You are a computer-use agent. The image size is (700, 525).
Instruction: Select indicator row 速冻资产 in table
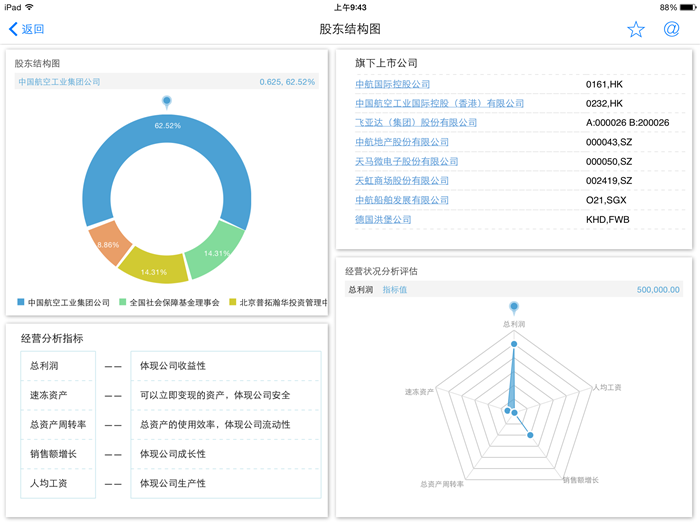pyautogui.click(x=58, y=395)
